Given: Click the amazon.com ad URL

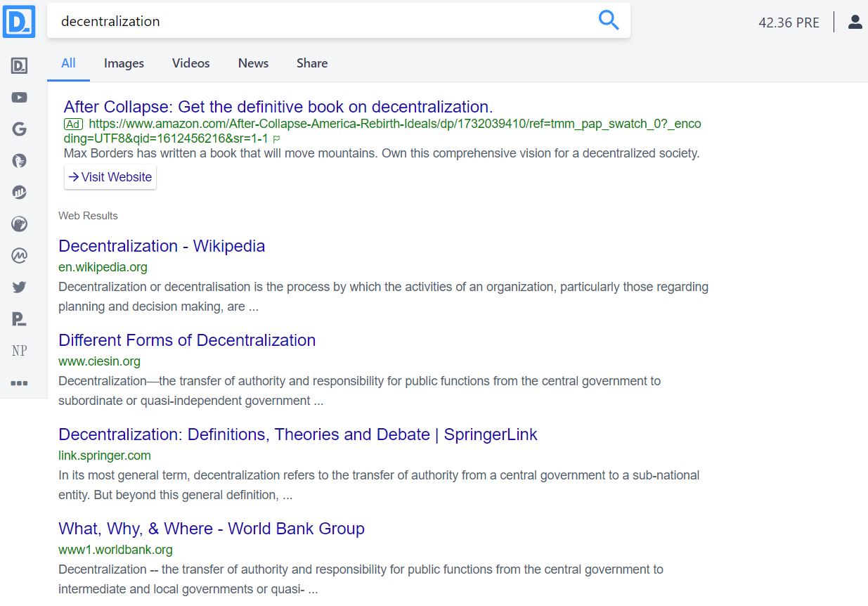Looking at the screenshot, I should coord(382,131).
